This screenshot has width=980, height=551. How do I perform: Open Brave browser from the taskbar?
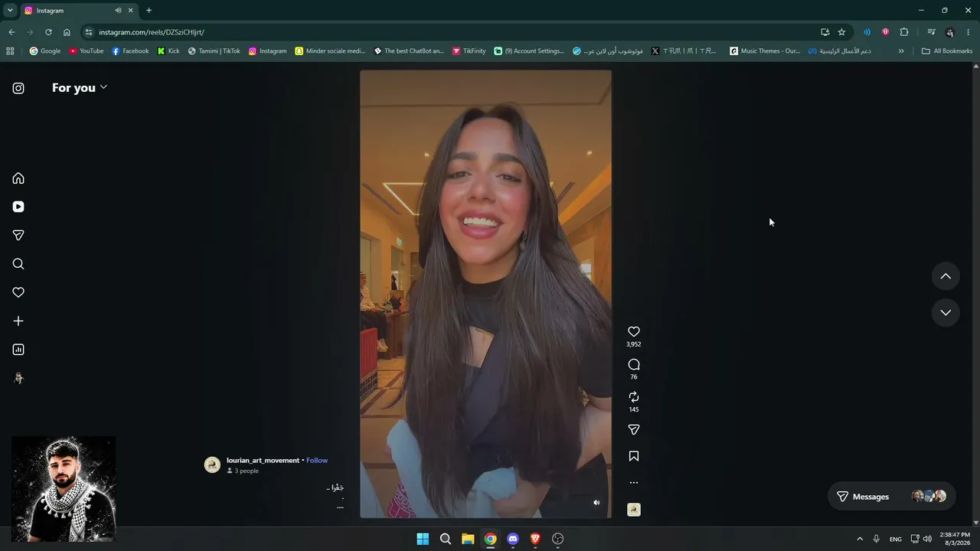coord(535,539)
